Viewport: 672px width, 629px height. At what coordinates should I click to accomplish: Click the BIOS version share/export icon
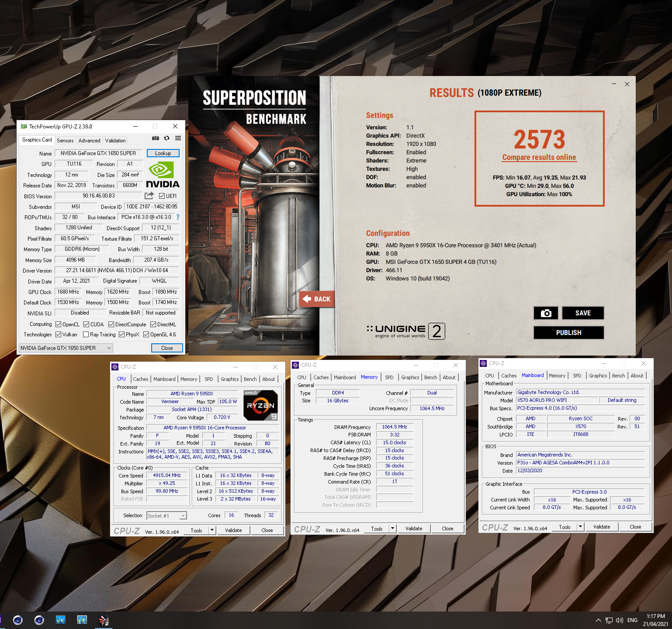(x=149, y=196)
